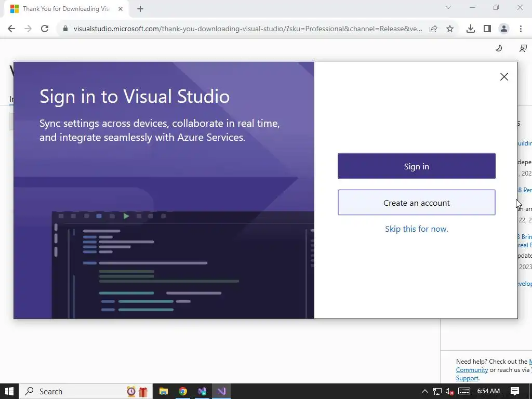Image resolution: width=532 pixels, height=399 pixels.
Task: Open Visual Studio Installer taskbar icon
Action: (x=202, y=391)
